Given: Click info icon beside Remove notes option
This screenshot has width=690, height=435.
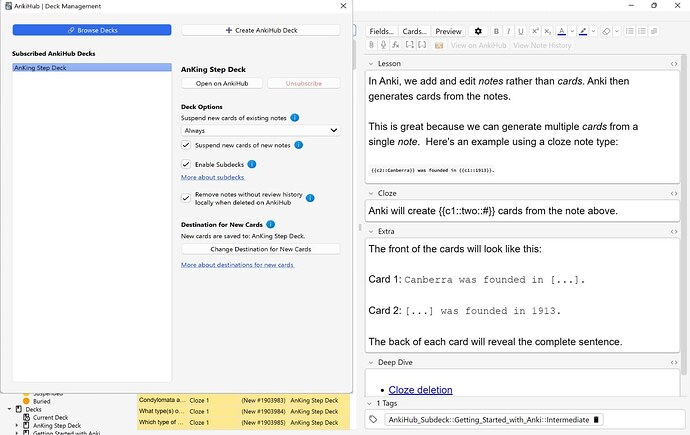Looking at the screenshot, I should tap(310, 198).
